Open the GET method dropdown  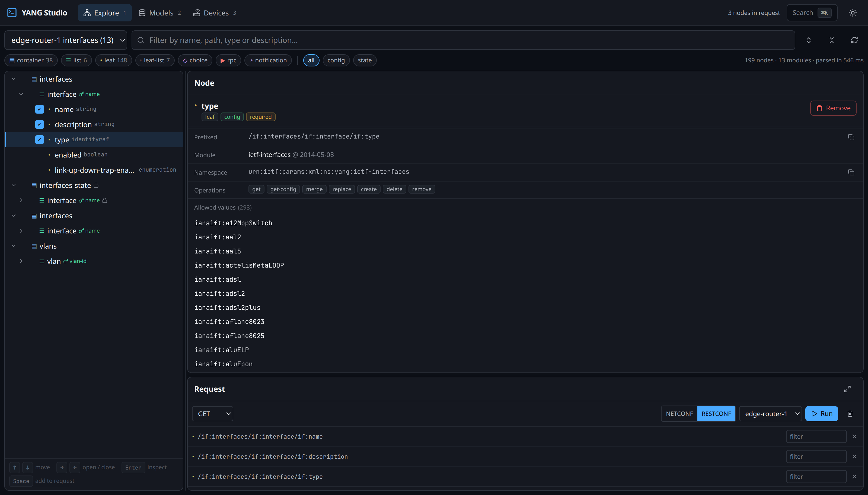[213, 414]
